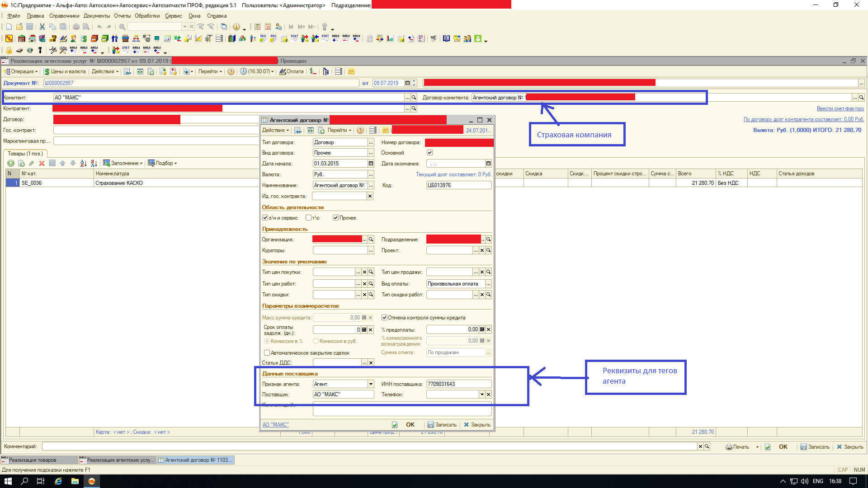Open the Отчеты menu
This screenshot has width=868, height=488.
tap(122, 16)
